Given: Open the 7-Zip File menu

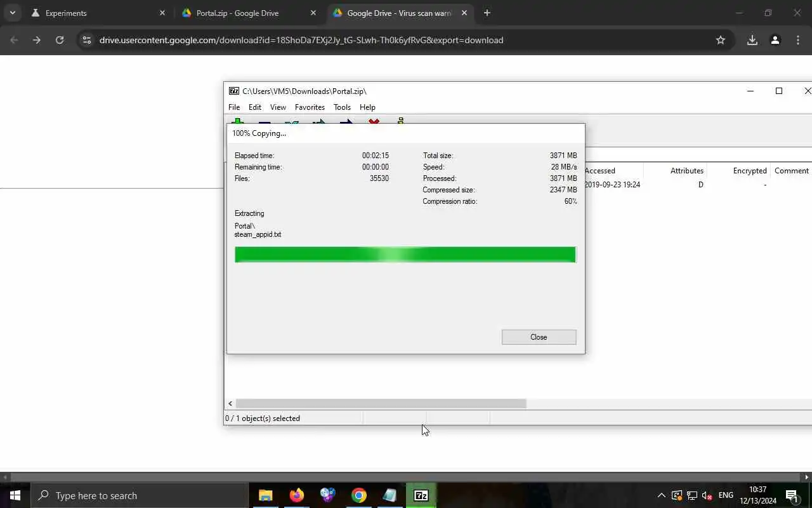Looking at the screenshot, I should point(234,107).
